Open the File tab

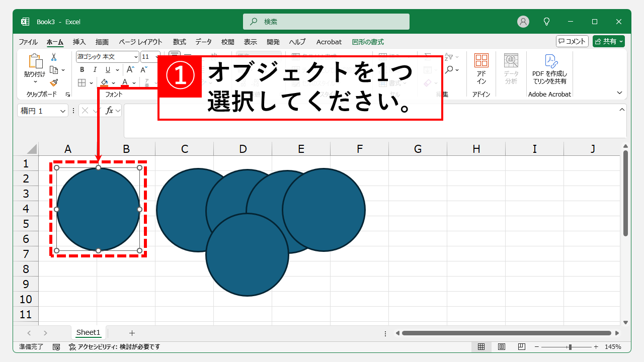click(28, 42)
